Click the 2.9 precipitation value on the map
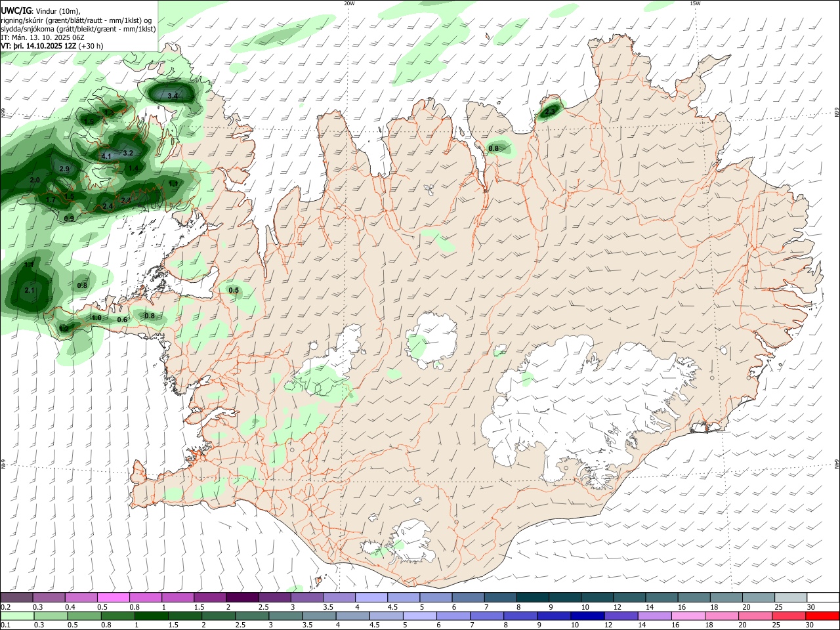Viewport: 840px width, 630px height. pyautogui.click(x=64, y=169)
